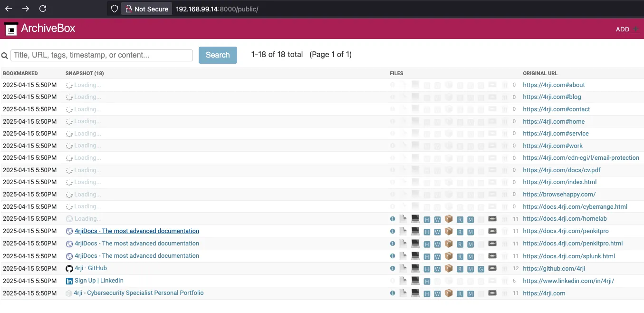Open the mercury M icon for 4rji.com snapshot

pyautogui.click(x=471, y=293)
